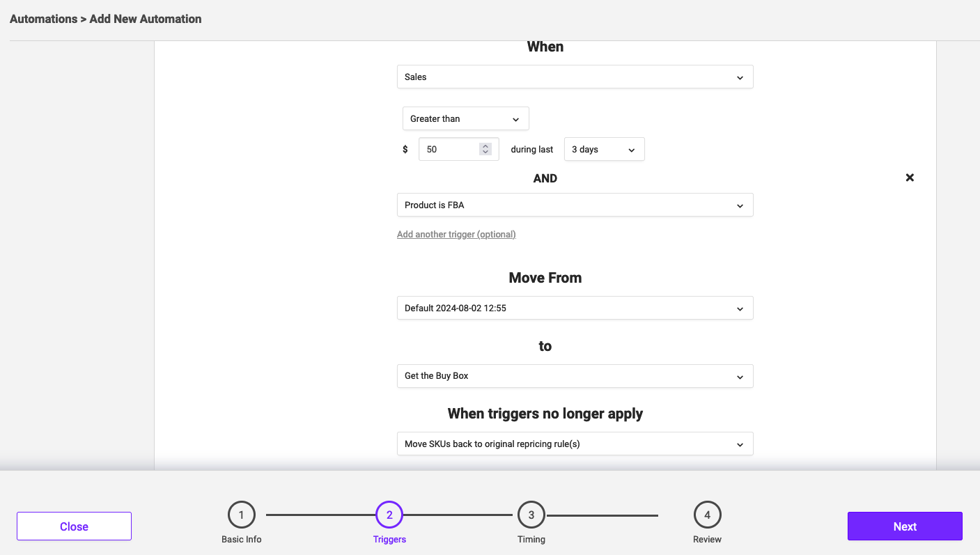Jump to step 4 Review circle

tap(707, 515)
